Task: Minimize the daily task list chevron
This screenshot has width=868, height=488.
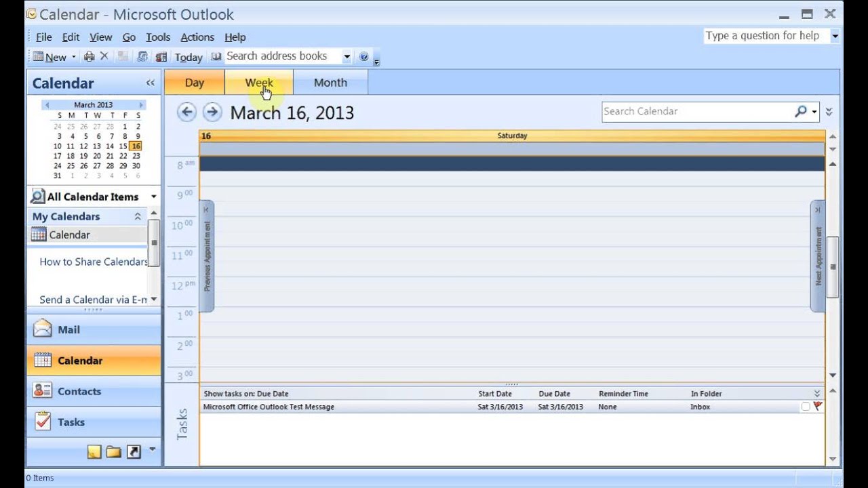Action: 817,394
